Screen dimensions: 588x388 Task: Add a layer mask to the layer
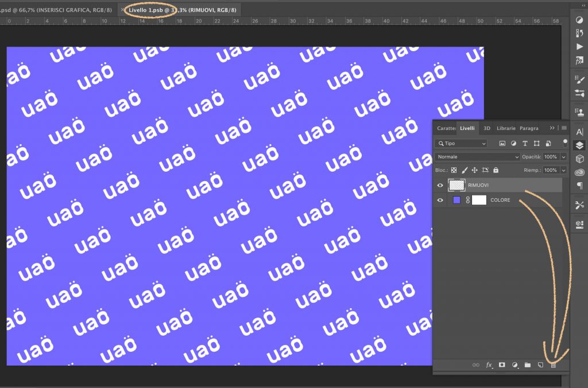[502, 365]
